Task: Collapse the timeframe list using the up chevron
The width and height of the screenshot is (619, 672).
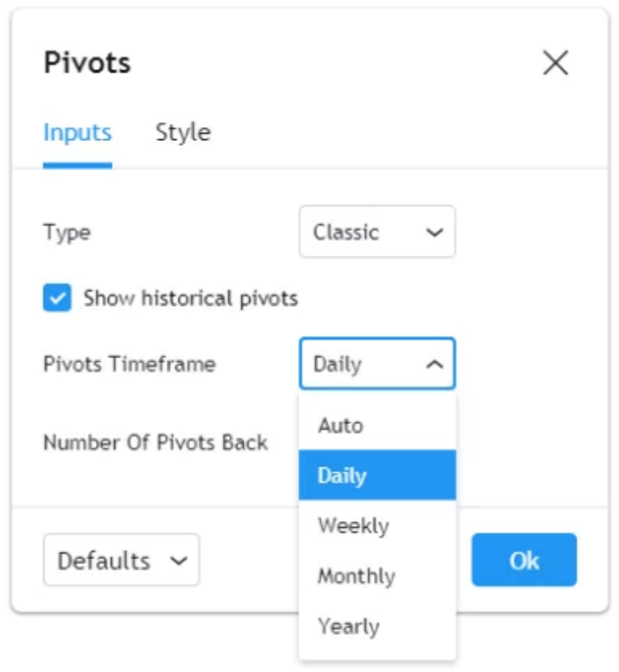Action: (x=434, y=365)
